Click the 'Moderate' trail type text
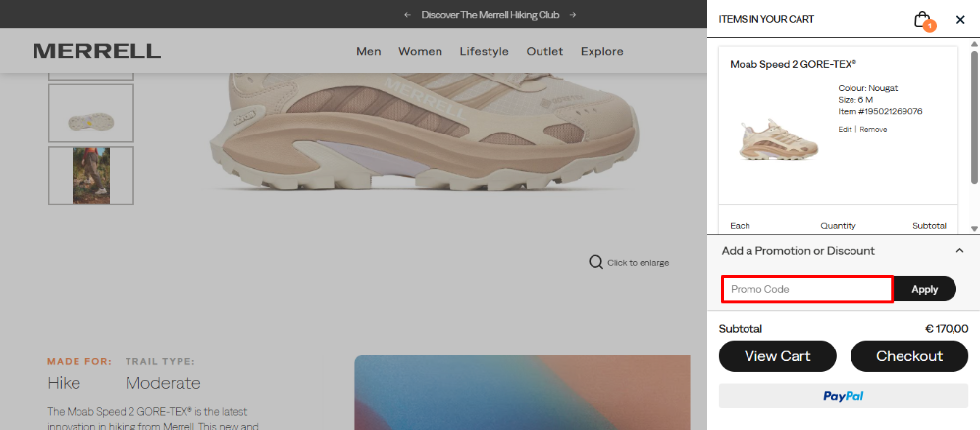Viewport: 980px width, 430px height. (163, 383)
